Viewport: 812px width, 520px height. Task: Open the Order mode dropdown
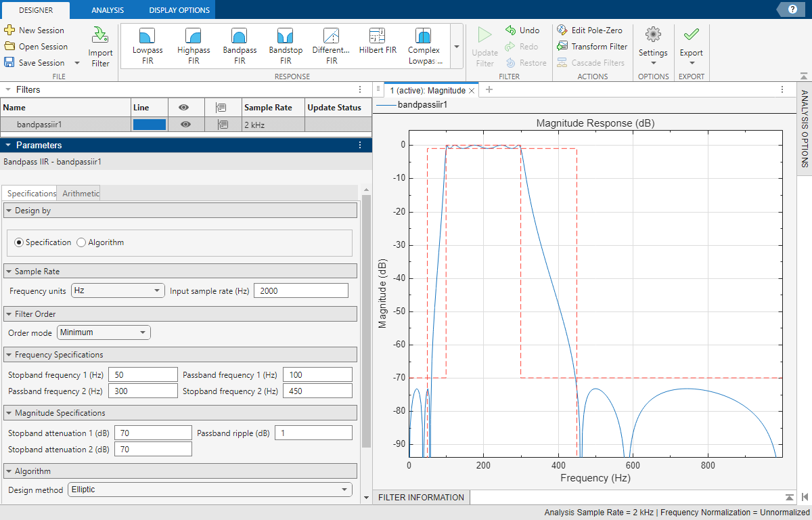point(103,332)
